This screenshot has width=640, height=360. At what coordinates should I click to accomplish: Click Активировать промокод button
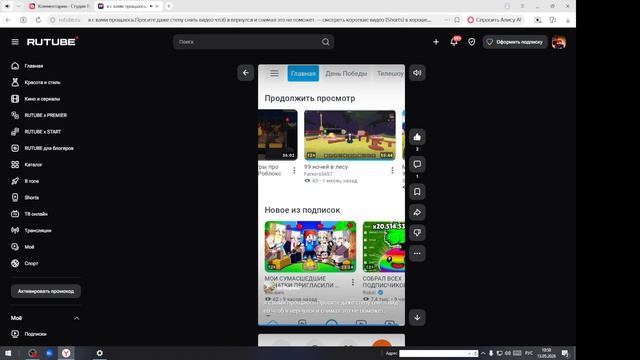(46, 291)
